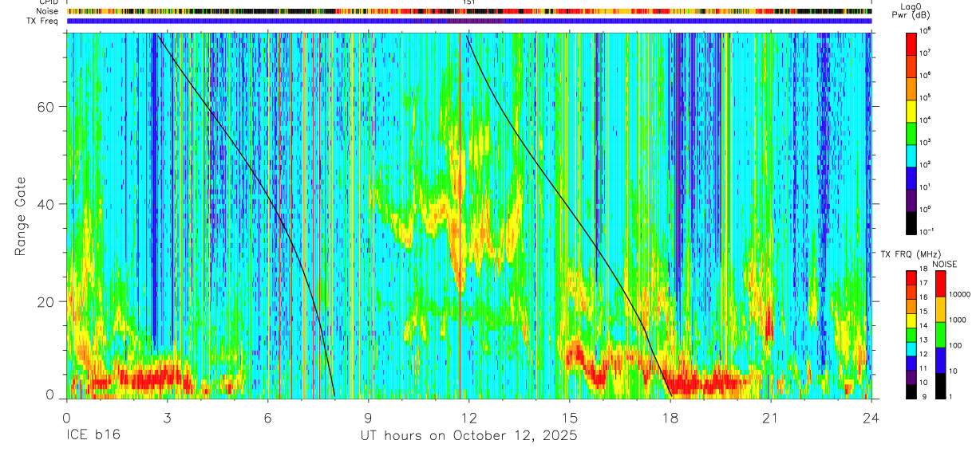Click x-axis tick label '24'
The width and height of the screenshot is (980, 452).
(x=871, y=417)
